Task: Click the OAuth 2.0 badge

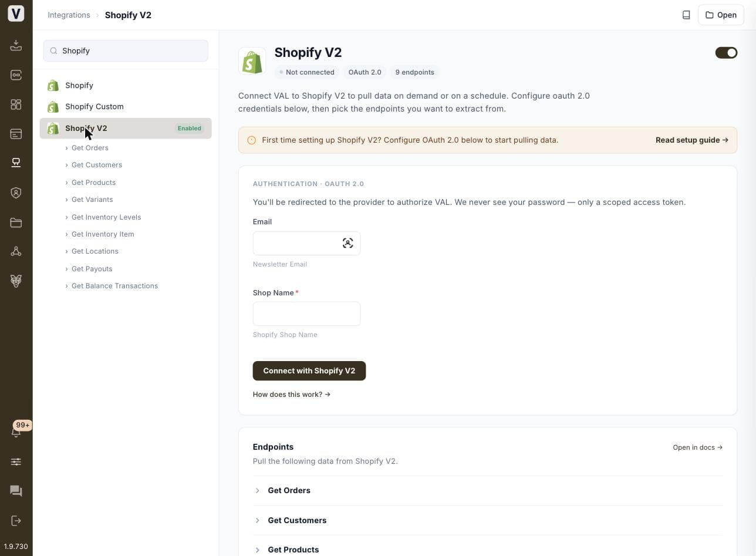Action: [x=365, y=72]
